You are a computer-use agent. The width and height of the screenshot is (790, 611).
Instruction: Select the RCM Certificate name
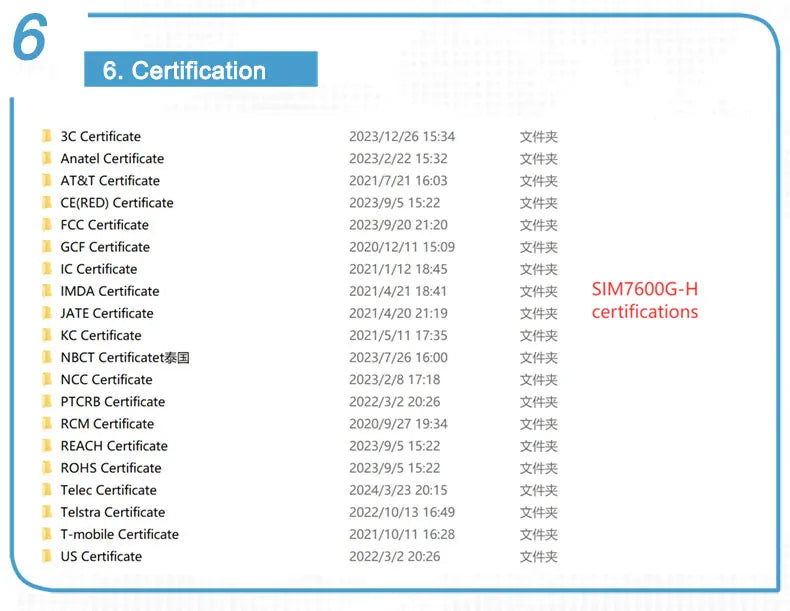point(107,424)
